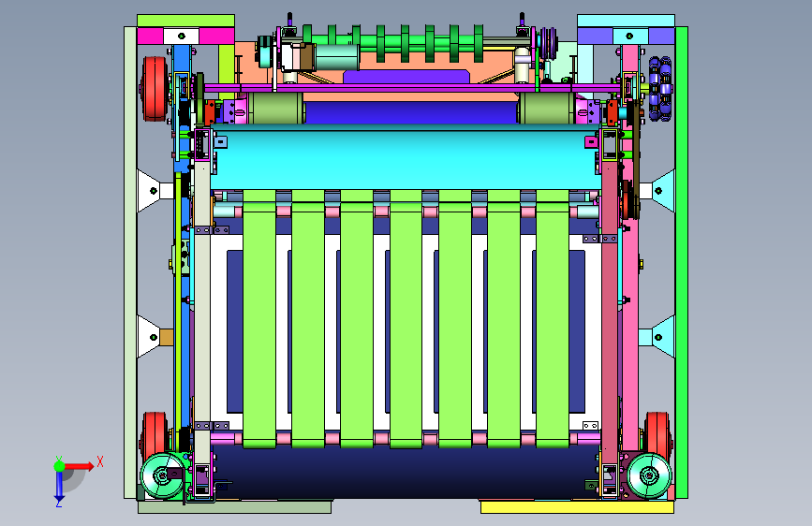This screenshot has width=812, height=526.
Task: Select the center green conveyor belt strip
Action: click(406, 318)
